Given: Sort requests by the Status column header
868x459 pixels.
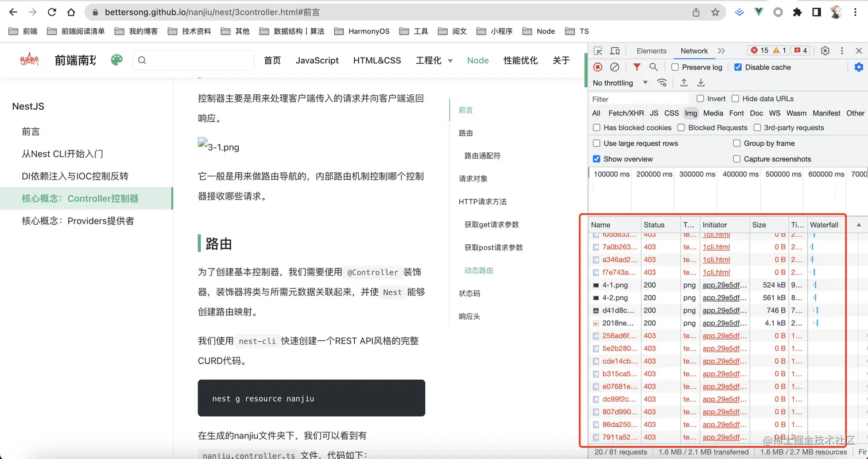Looking at the screenshot, I should pos(661,225).
